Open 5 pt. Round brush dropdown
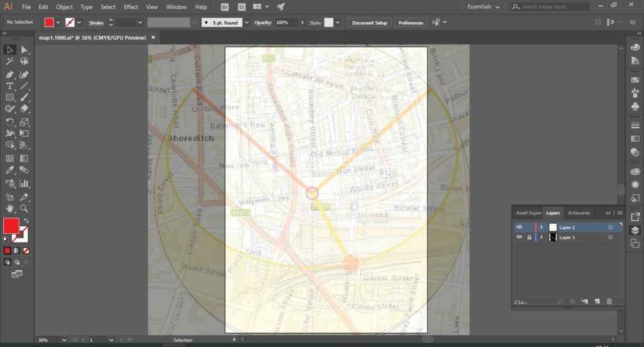Screen dimensions: 644x347 (247, 23)
